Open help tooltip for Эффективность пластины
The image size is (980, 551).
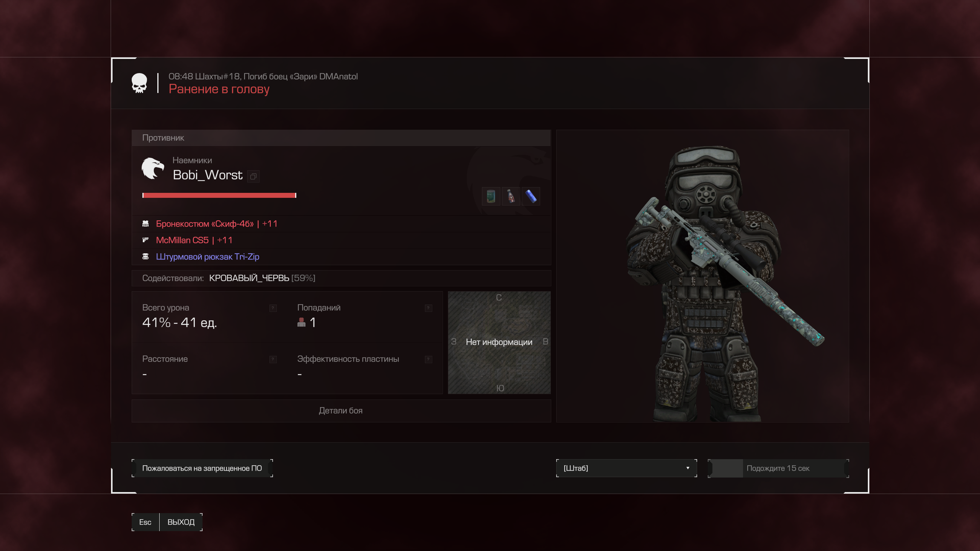pos(428,359)
